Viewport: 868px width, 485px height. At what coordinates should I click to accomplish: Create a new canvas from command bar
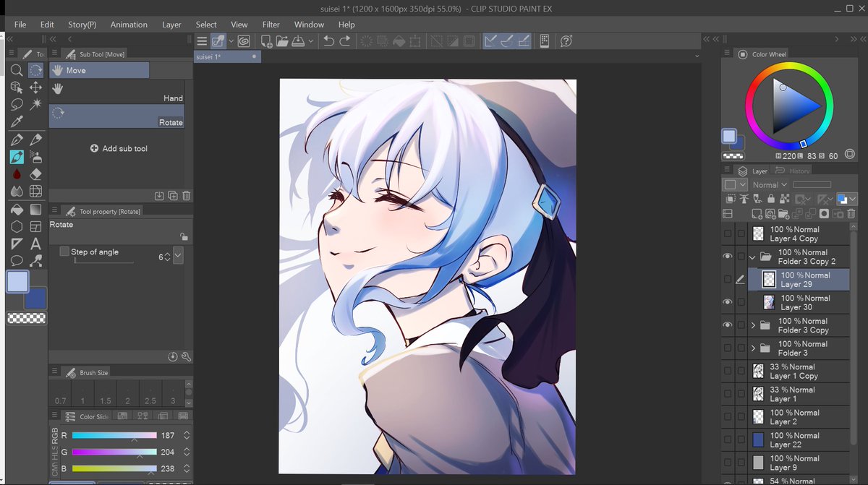coord(266,41)
